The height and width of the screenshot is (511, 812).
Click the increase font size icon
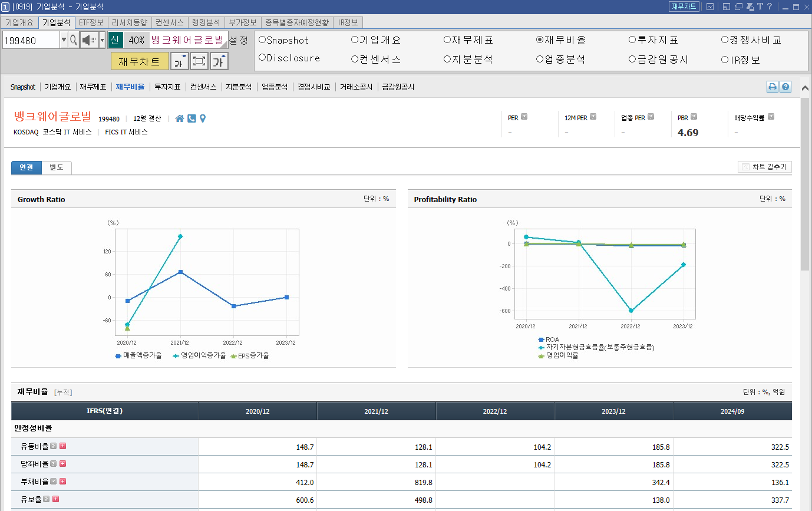click(219, 61)
